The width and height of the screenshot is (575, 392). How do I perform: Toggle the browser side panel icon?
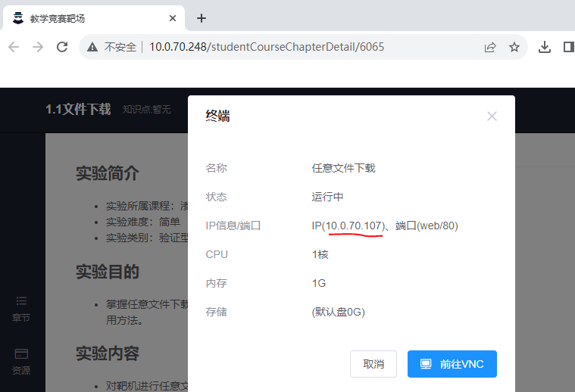point(569,47)
